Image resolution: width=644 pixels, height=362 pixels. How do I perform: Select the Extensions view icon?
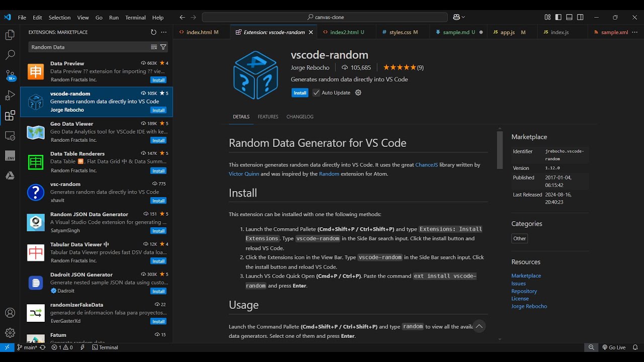10,116
